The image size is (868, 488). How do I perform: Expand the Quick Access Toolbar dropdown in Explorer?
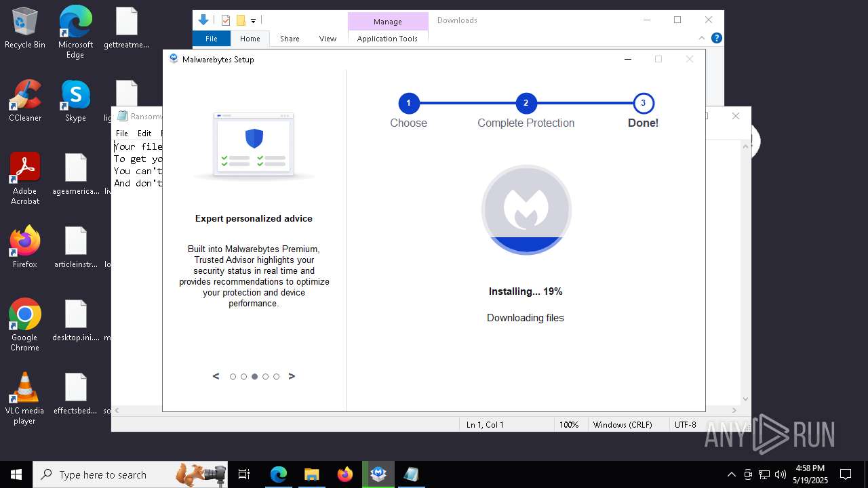pos(253,21)
